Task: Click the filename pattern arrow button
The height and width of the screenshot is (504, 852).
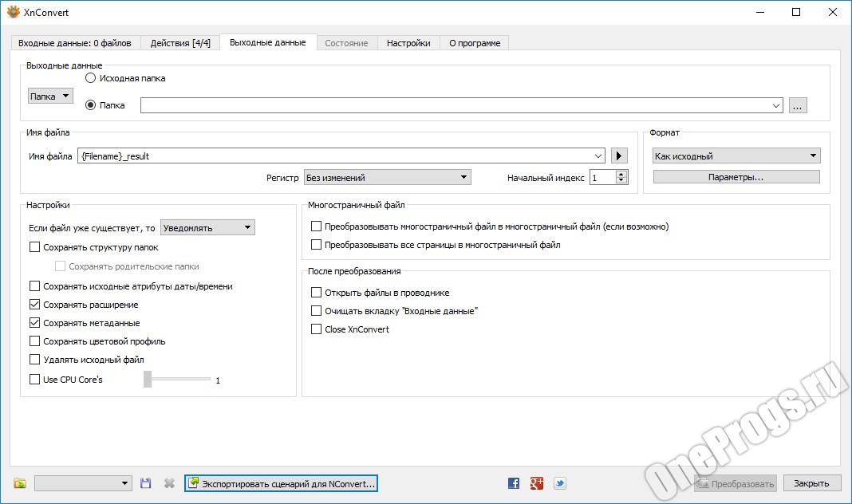Action: click(x=619, y=156)
